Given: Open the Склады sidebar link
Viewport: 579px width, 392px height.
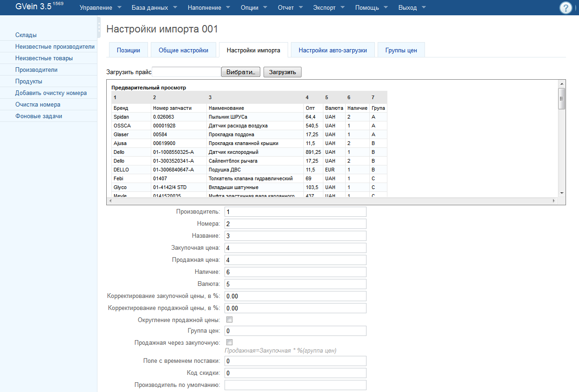Looking at the screenshot, I should coord(26,35).
